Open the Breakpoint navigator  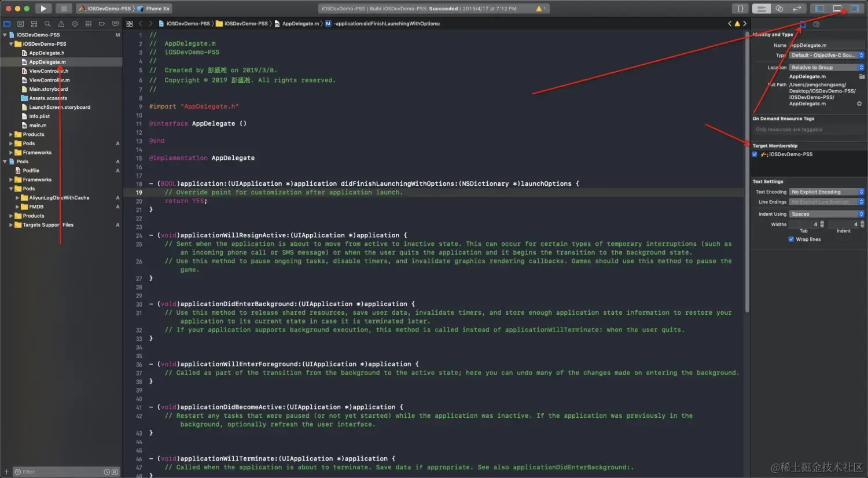click(x=101, y=24)
